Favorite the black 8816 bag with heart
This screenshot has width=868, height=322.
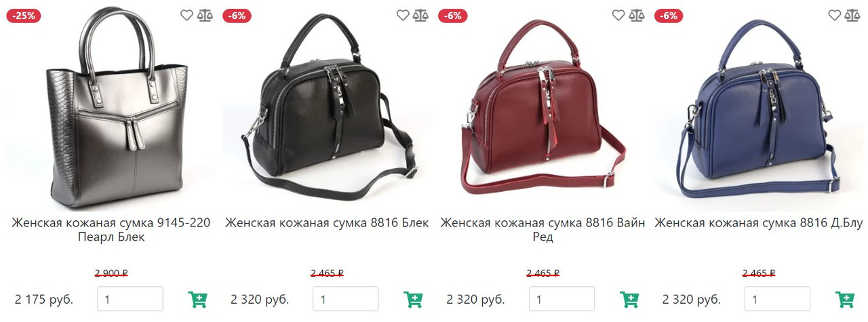click(x=403, y=15)
